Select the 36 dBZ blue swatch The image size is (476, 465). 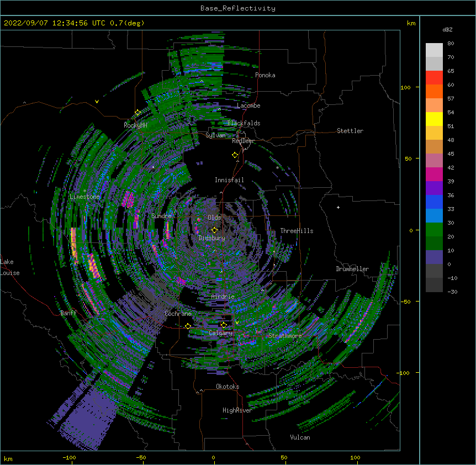point(434,202)
